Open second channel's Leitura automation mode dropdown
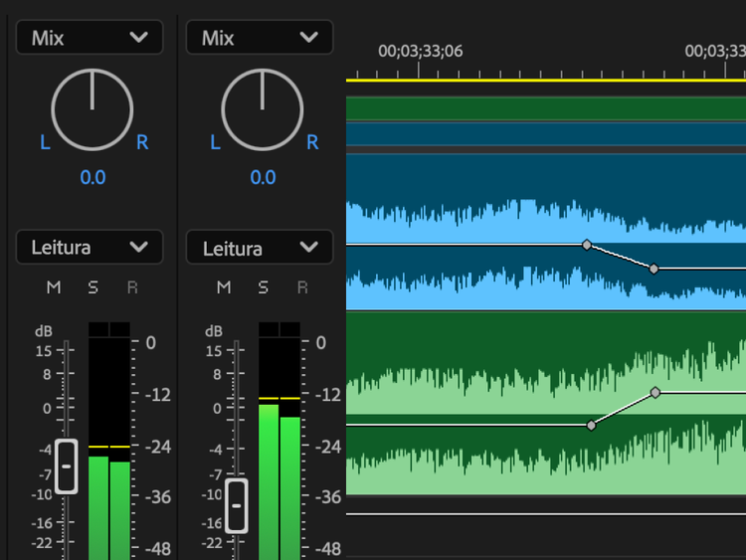 point(260,247)
